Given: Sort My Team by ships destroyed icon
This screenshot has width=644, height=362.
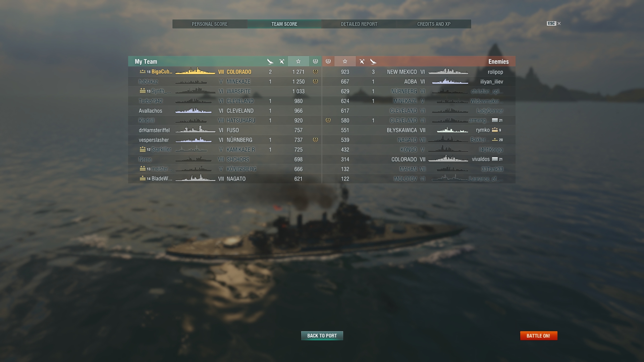Looking at the screenshot, I should pos(270,61).
